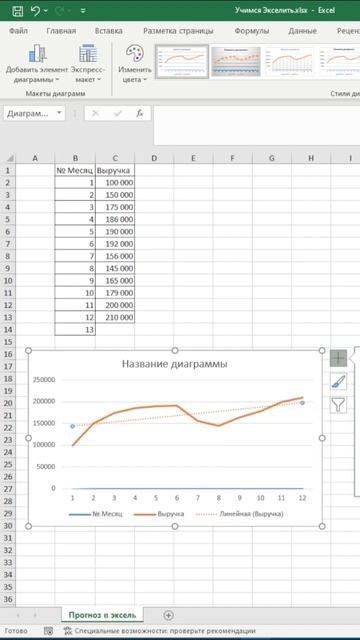Open the undo history dropdown arrow
The width and height of the screenshot is (360, 640).
coord(45,11)
